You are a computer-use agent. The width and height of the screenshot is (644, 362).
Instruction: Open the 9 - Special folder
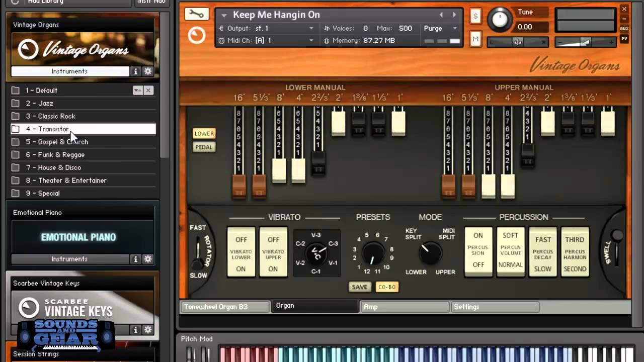[x=83, y=193]
